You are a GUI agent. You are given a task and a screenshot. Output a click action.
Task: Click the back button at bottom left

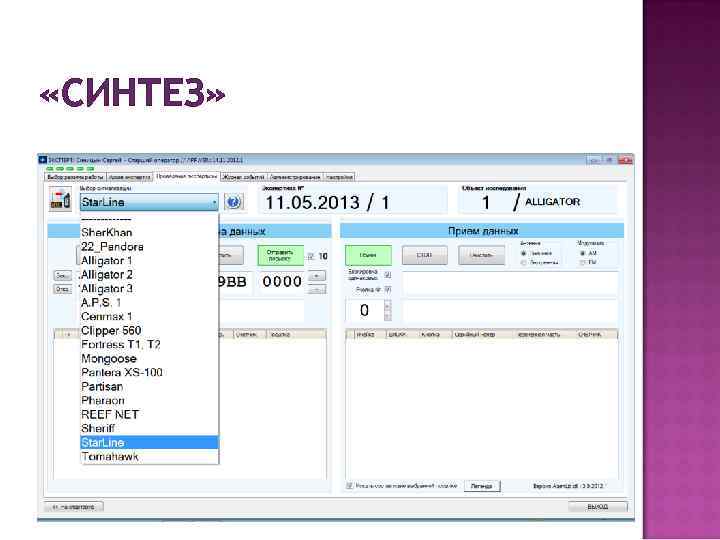(74, 507)
